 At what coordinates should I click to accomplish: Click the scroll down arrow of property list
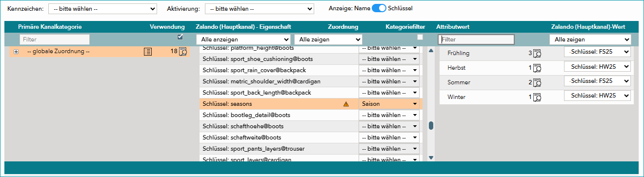pos(431,157)
